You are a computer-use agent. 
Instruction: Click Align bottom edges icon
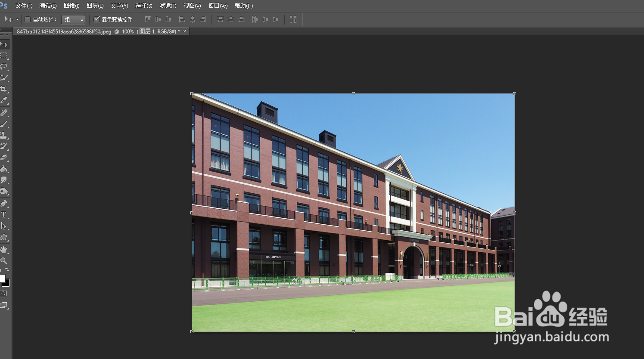(x=168, y=19)
